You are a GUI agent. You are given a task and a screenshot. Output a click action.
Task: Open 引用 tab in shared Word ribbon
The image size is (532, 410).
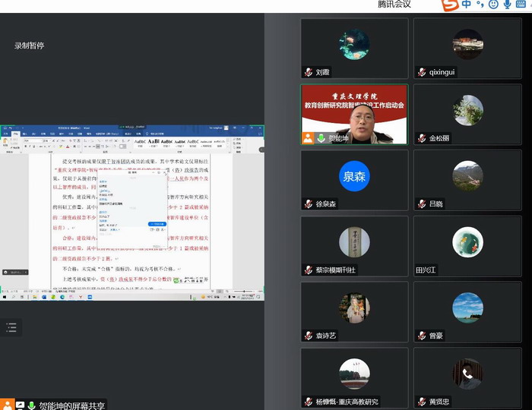[52, 134]
